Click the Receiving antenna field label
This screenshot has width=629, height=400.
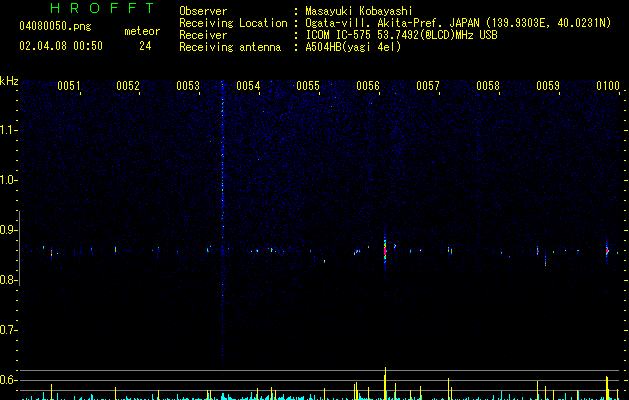(x=230, y=47)
